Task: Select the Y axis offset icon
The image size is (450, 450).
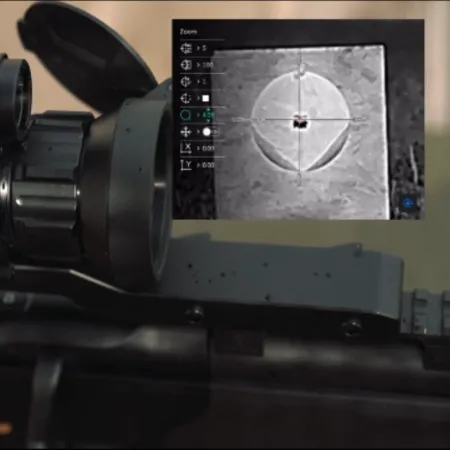Action: click(x=186, y=165)
